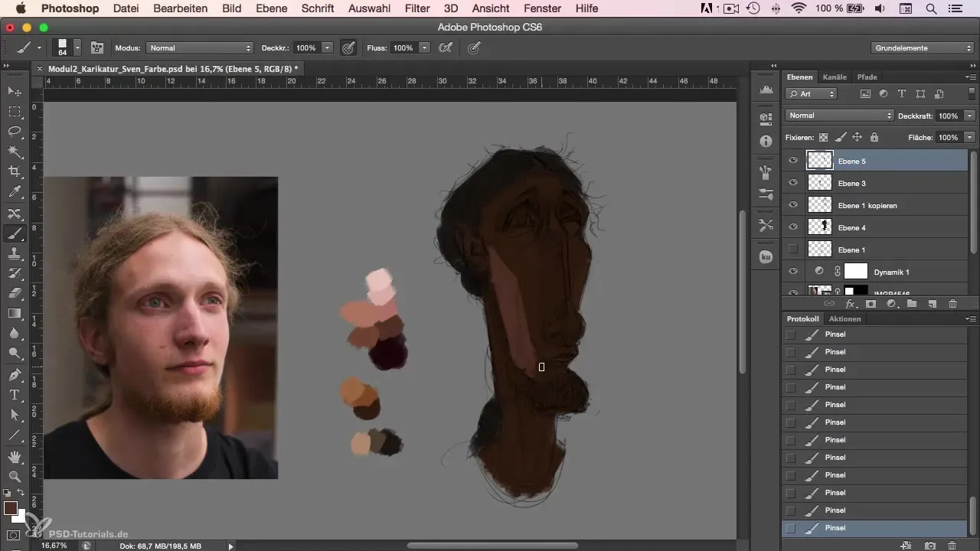
Task: Click the zoom percentage field 16,67%
Action: 54,546
